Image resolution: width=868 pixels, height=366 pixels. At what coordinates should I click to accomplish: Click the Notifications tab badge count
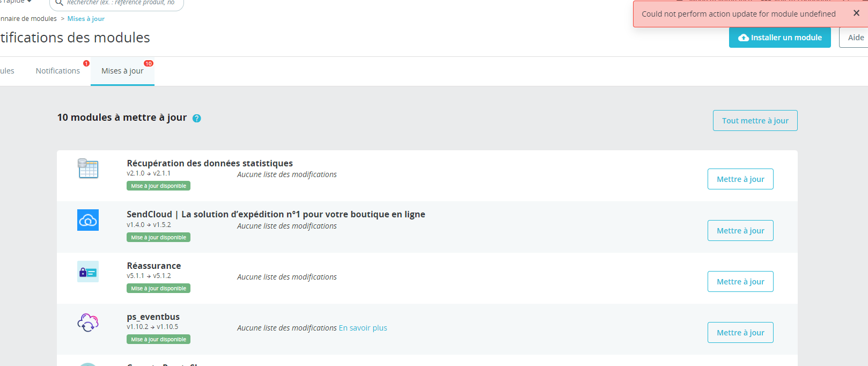point(86,63)
